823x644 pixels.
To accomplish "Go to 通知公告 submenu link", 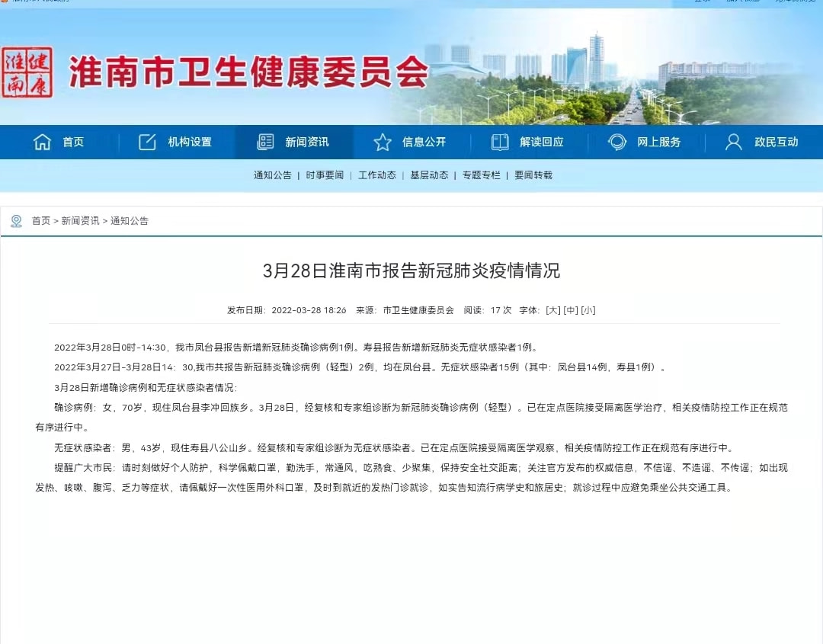I will click(272, 175).
